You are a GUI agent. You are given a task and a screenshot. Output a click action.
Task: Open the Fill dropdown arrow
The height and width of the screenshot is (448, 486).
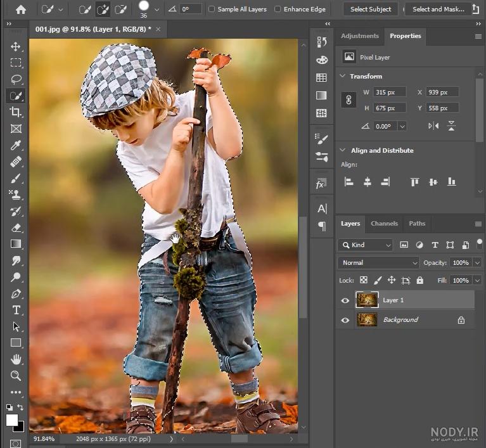pyautogui.click(x=477, y=281)
